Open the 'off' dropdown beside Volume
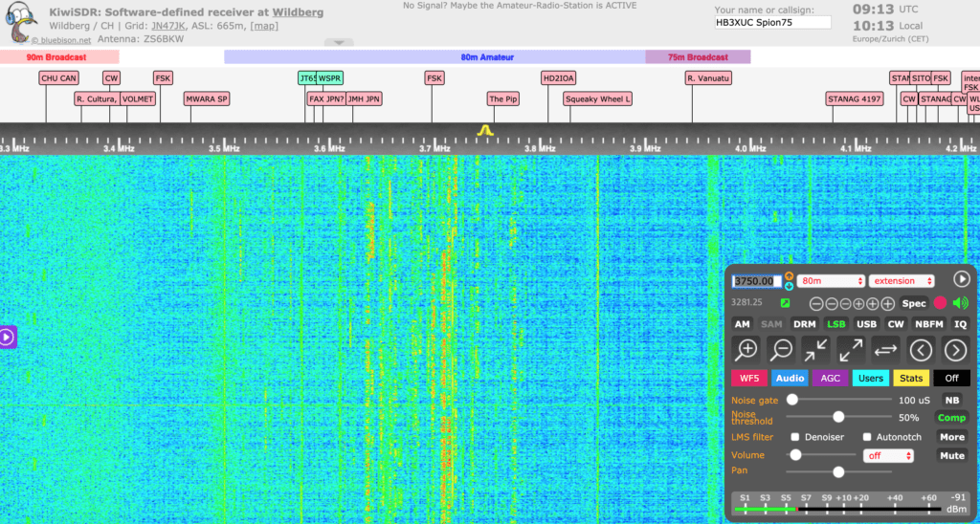The height and width of the screenshot is (524, 980). pos(887,456)
